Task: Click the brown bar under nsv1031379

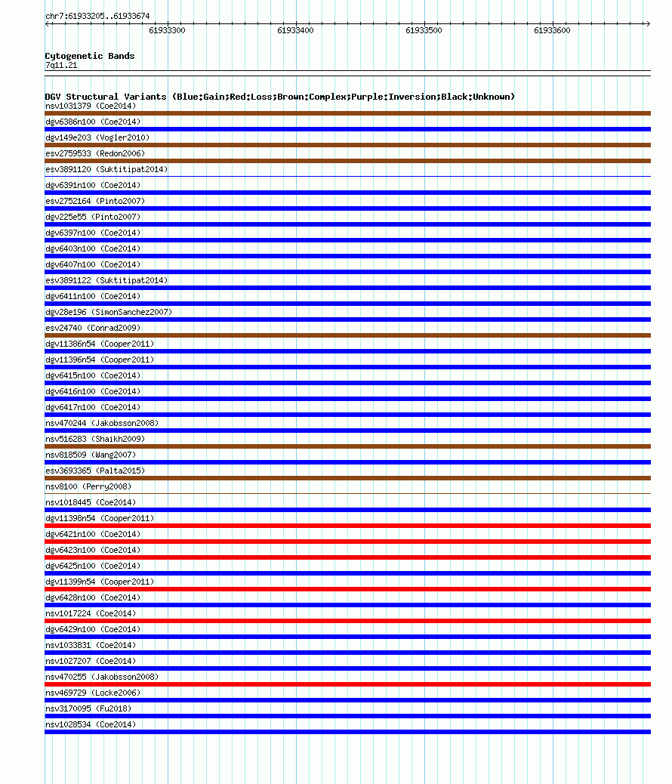Action: (347, 113)
